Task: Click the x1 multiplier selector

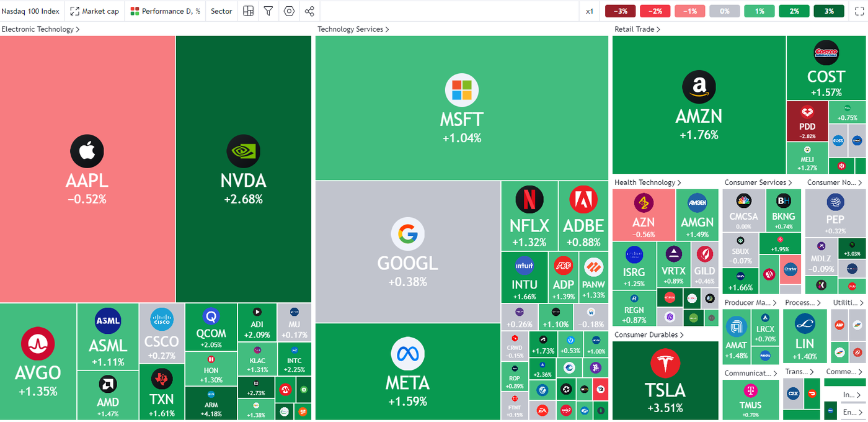Action: point(589,11)
